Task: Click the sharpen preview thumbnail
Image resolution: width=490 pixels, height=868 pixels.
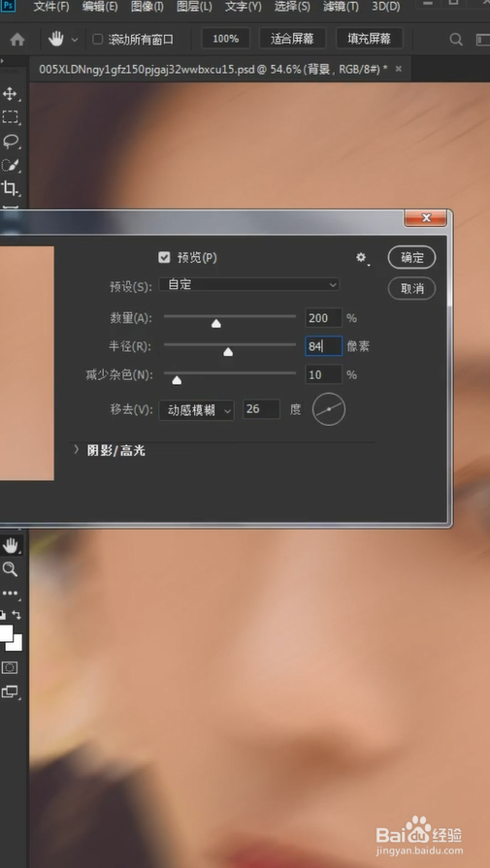Action: click(26, 363)
